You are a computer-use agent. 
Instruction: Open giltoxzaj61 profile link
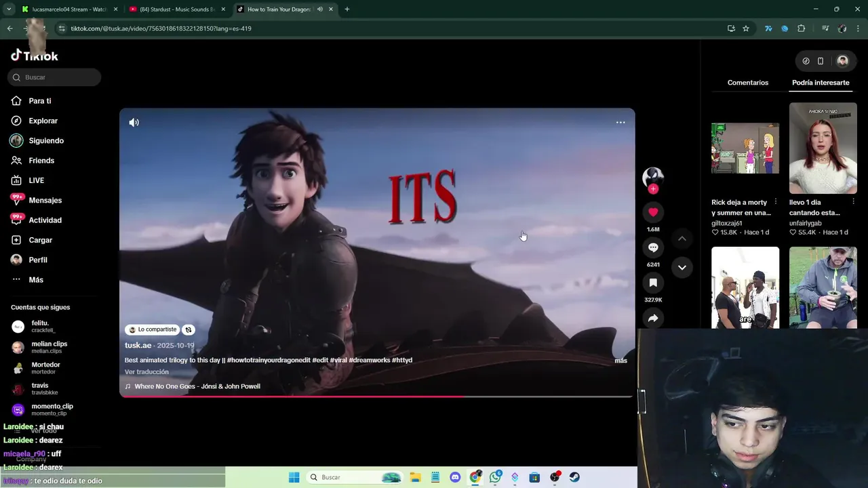(727, 223)
